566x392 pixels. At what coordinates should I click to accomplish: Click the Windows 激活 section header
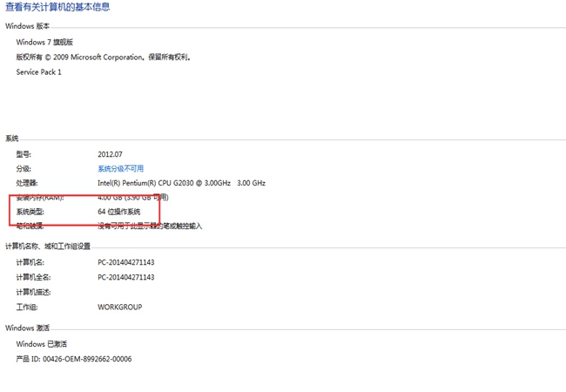[x=28, y=328]
